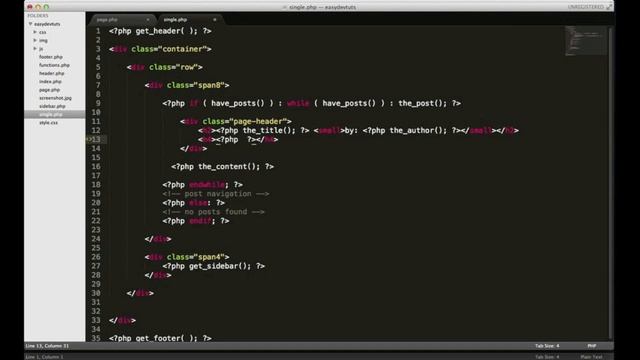Open sidebar.php in sidebar
Viewport: 640px width, 360px height.
[52, 106]
